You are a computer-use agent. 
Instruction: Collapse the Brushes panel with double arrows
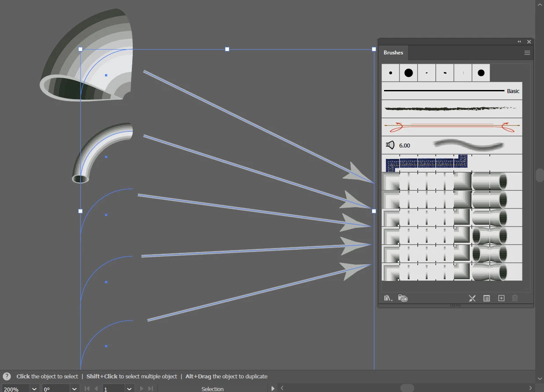[x=519, y=42]
